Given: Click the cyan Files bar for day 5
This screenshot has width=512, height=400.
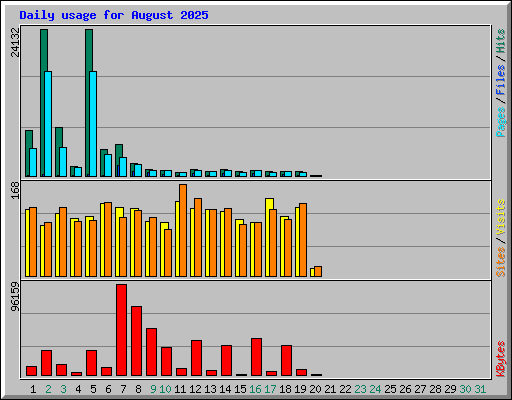Looking at the screenshot, I should click(x=93, y=124).
